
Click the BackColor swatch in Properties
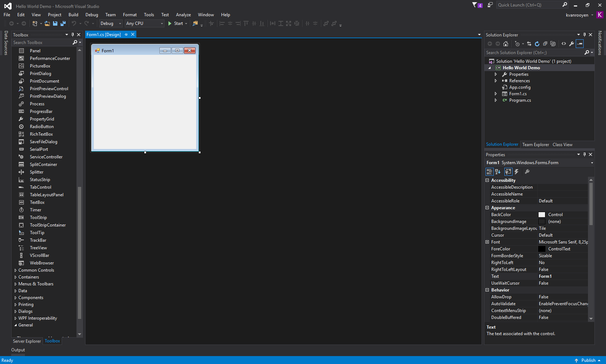click(x=541, y=214)
